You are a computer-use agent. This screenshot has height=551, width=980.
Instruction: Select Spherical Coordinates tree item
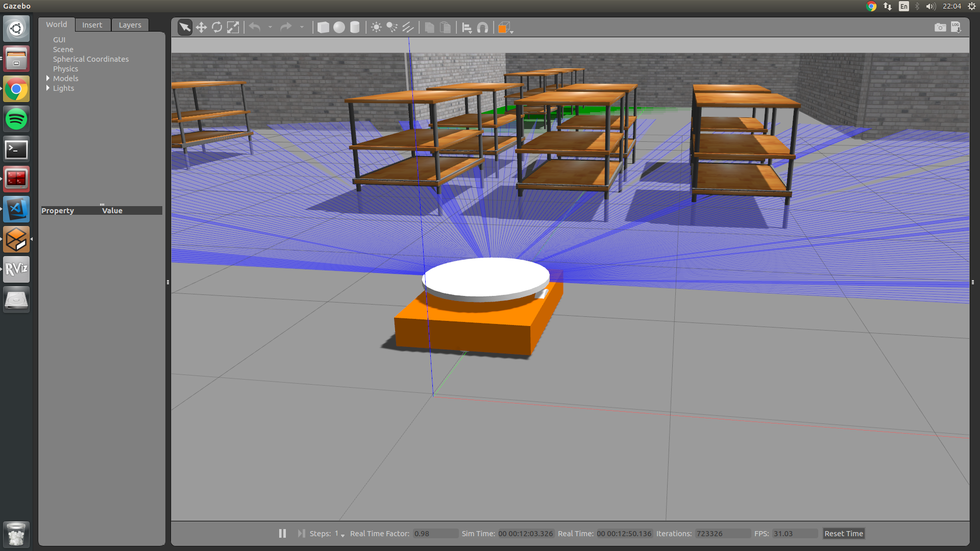pos(91,59)
